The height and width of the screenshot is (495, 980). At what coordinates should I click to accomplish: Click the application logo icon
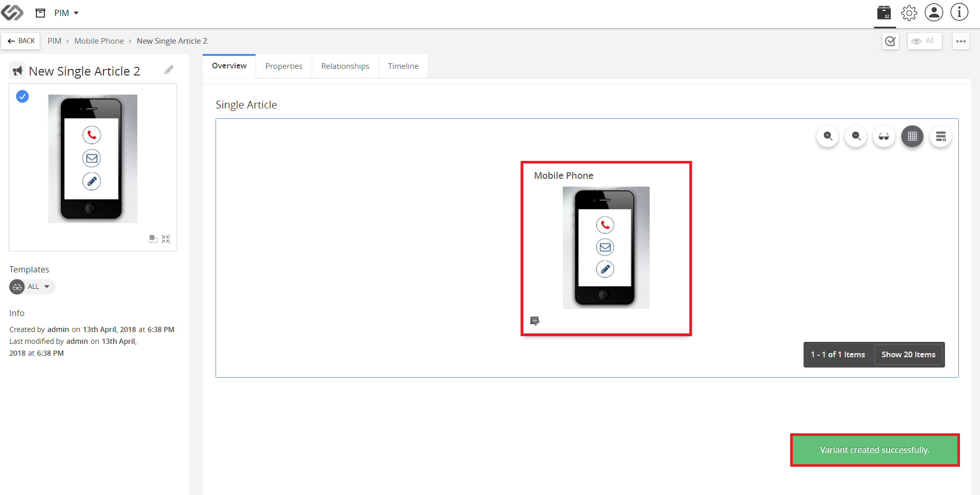click(12, 12)
